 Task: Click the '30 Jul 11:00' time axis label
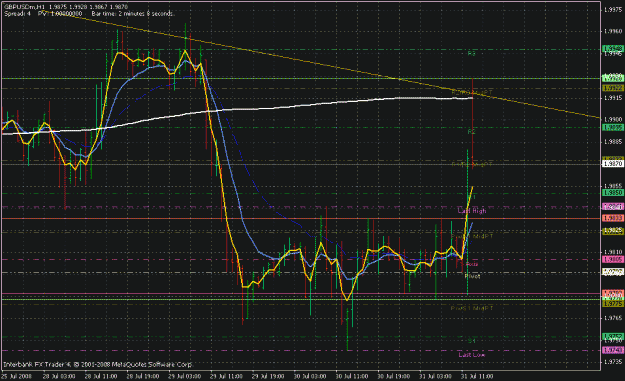[x=352, y=376]
